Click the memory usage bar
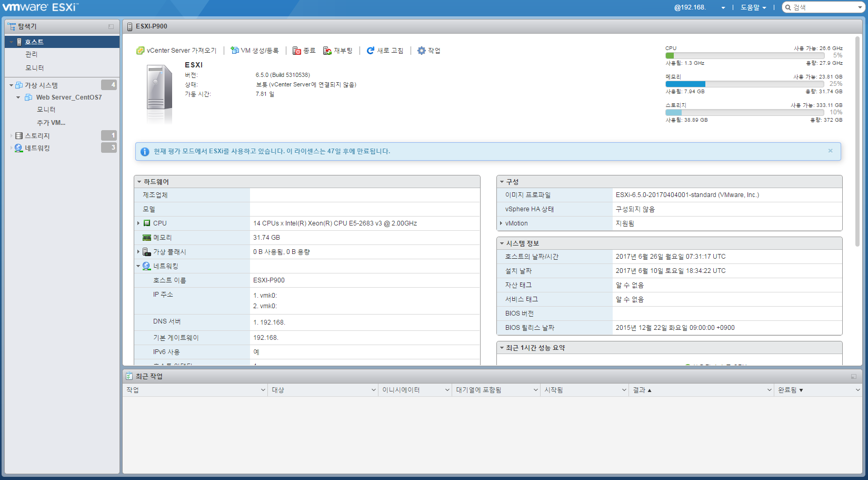 (745, 84)
